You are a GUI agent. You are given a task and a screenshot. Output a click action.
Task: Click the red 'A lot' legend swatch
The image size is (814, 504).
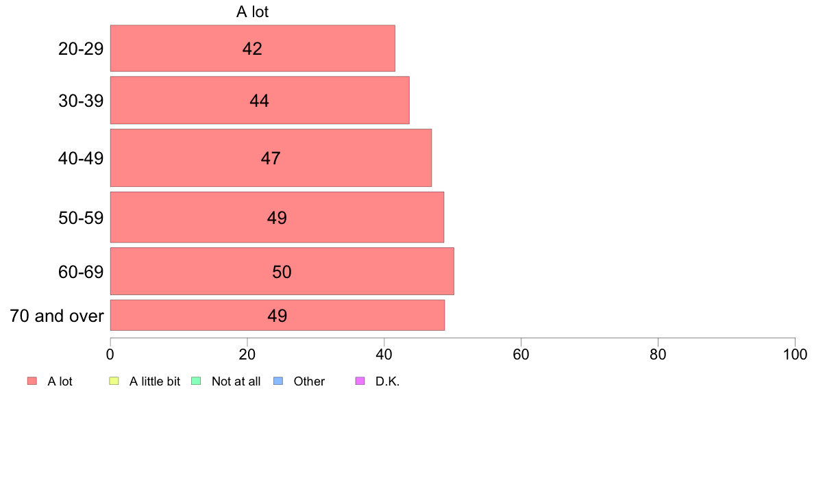pos(32,381)
